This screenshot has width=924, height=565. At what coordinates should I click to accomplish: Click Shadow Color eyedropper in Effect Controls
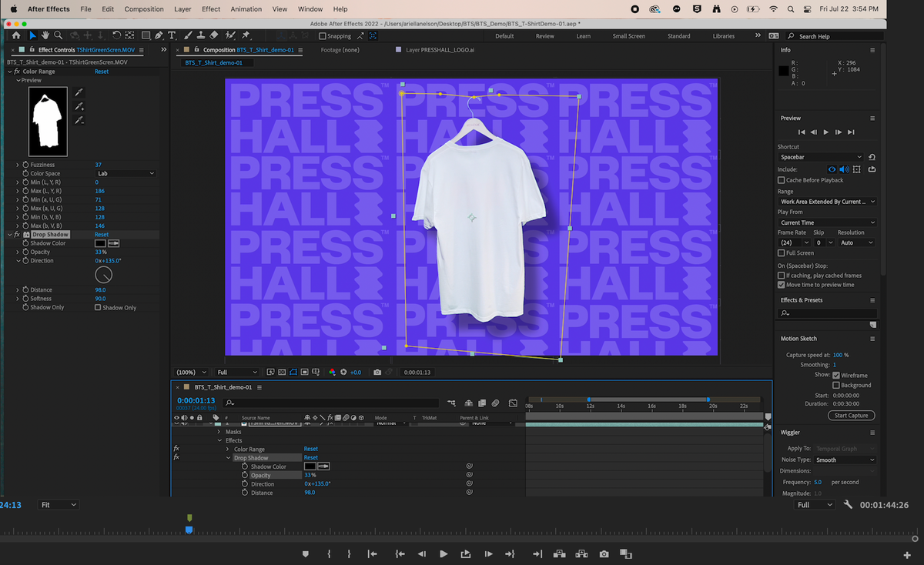point(113,243)
